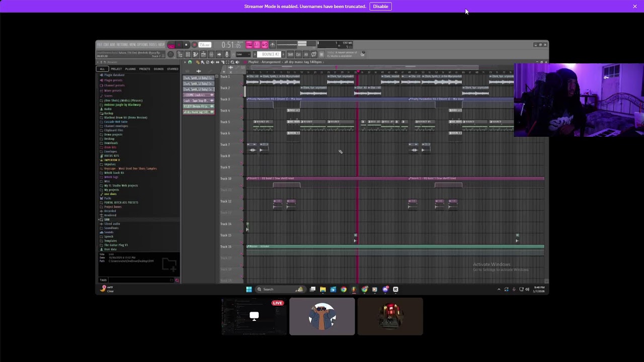Screen dimensions: 644x362
Task: Toggle pattern/song mode switch
Action: 171,45
